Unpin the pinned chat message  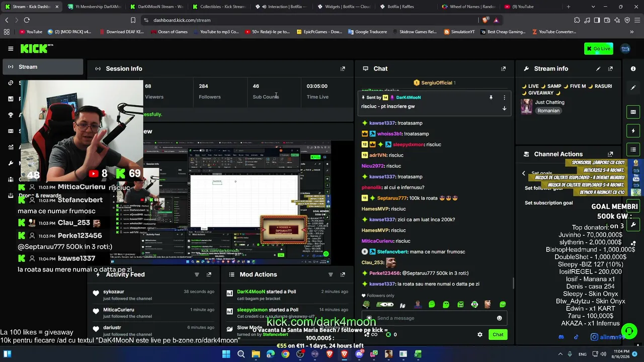(491, 98)
